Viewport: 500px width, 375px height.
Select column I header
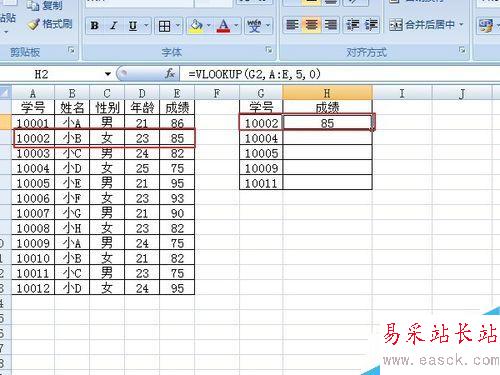402,93
